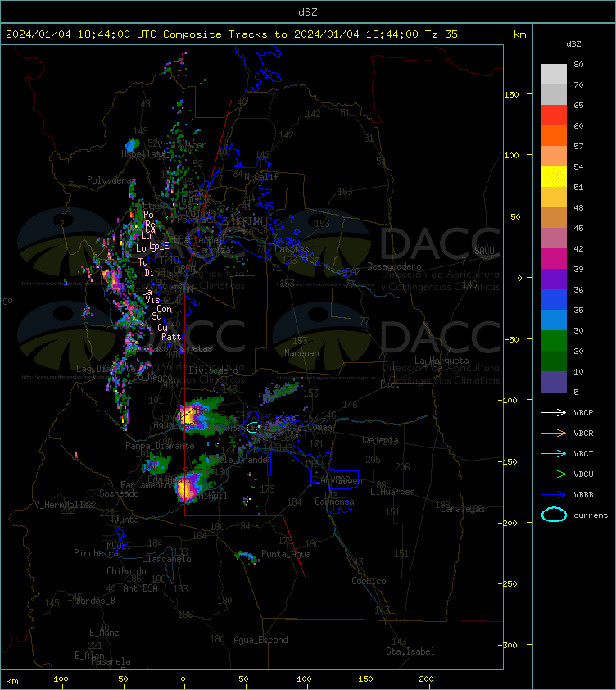Viewport: 616px width, 690px height.
Task: Pick the salmon 54-57 dBZ swatch
Action: coord(554,157)
